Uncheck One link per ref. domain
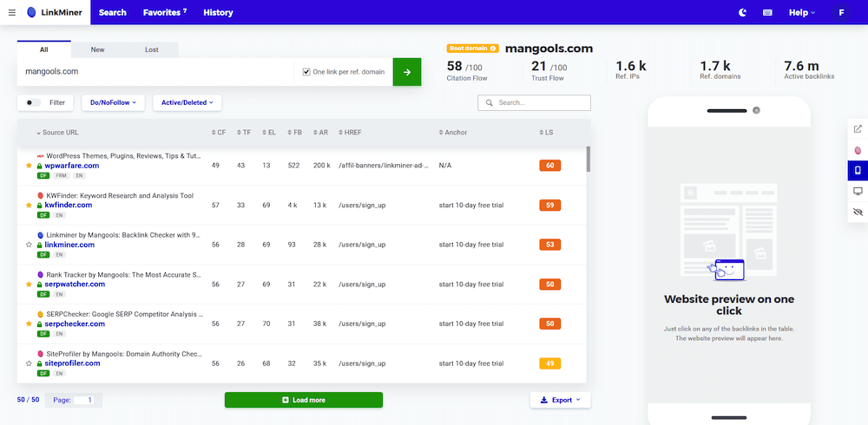Viewport: 868px width, 425px height. [306, 72]
